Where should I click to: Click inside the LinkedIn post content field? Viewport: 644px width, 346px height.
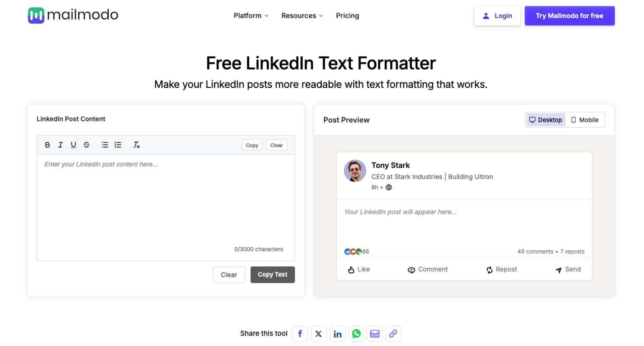(166, 201)
